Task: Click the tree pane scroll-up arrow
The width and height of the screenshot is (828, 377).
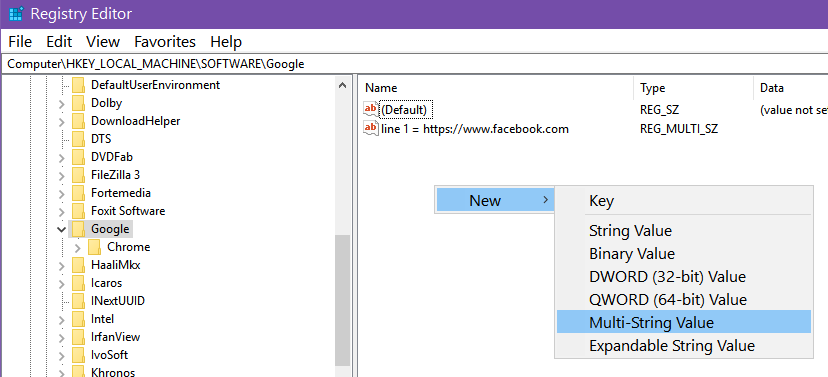Action: click(343, 85)
